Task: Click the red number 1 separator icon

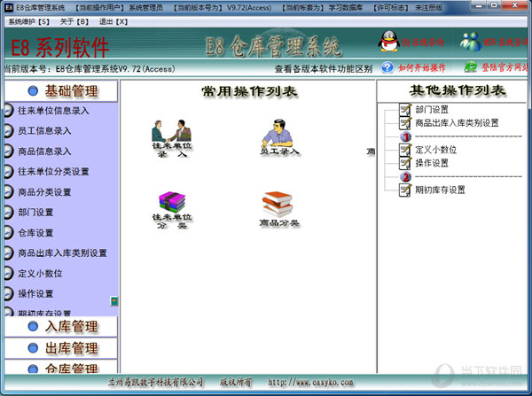Action: point(405,136)
